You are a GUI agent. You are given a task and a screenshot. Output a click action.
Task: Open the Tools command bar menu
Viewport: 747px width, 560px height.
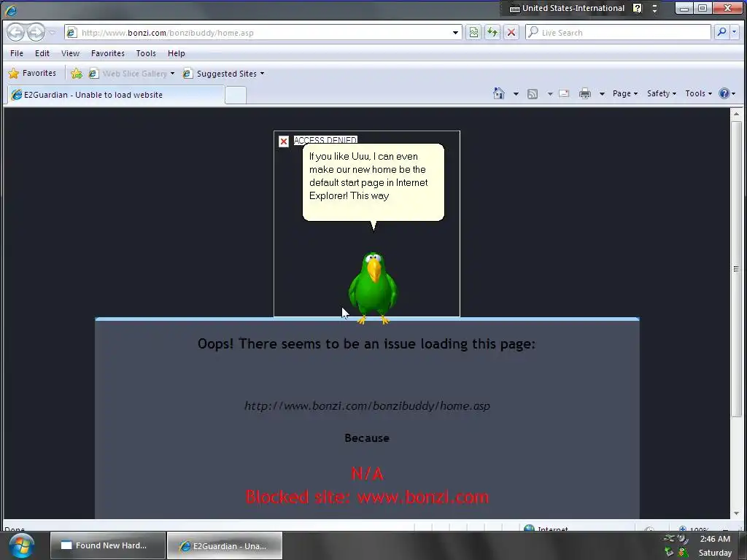pyautogui.click(x=698, y=93)
